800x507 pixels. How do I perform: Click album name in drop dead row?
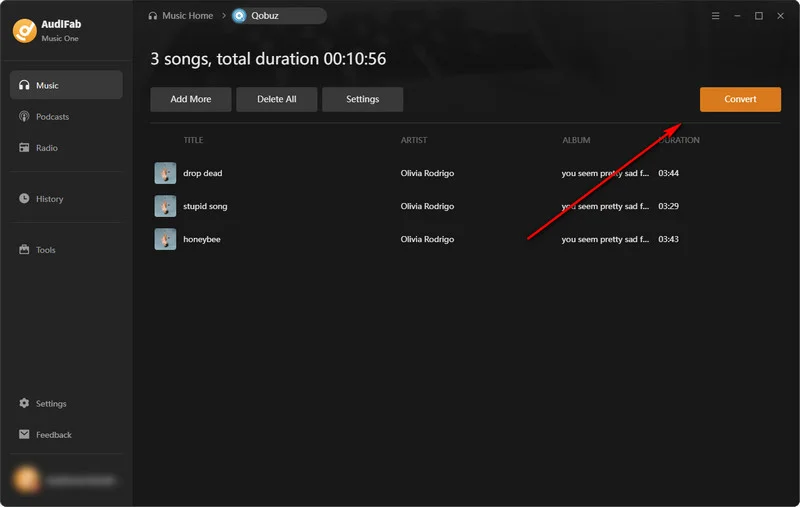(605, 173)
